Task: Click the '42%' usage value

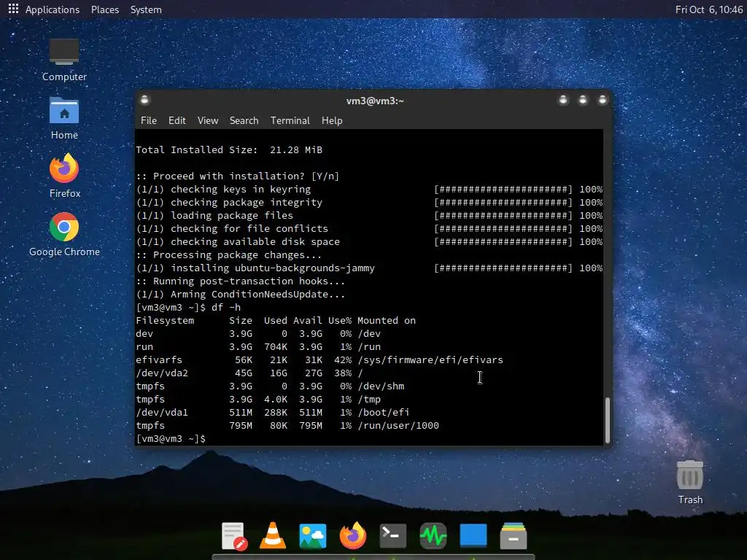Action: 343,360
